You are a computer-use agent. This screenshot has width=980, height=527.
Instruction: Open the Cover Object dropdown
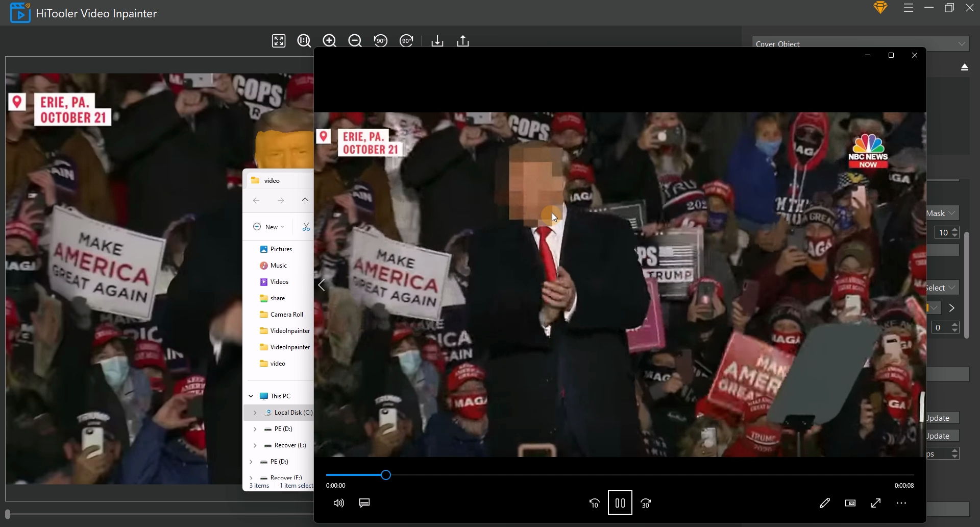click(962, 43)
